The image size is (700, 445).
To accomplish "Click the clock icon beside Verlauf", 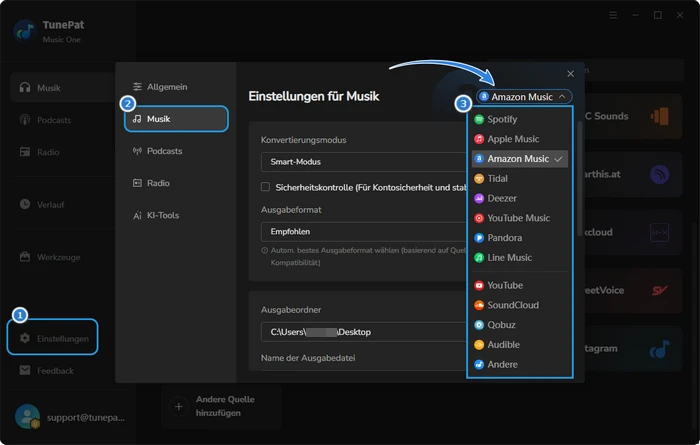I will [x=25, y=204].
